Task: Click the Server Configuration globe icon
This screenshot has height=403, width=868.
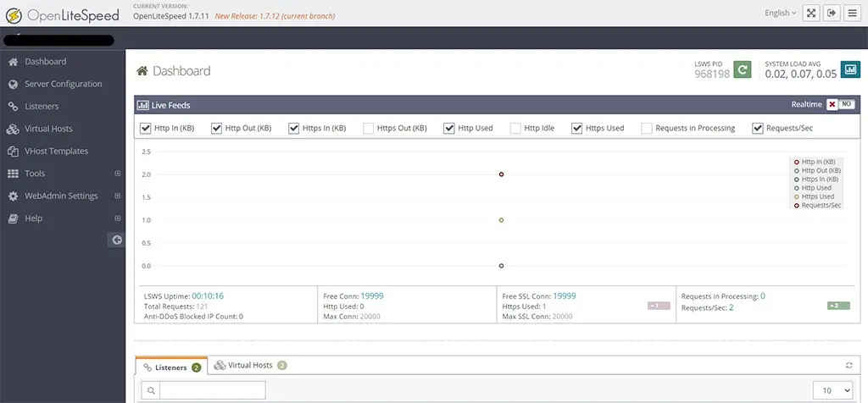Action: pos(13,84)
